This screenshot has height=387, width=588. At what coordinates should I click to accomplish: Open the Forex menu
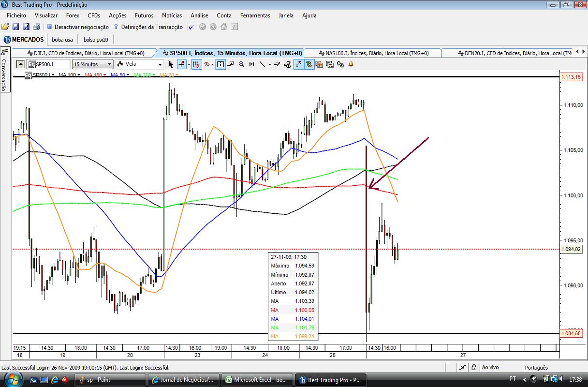click(73, 15)
